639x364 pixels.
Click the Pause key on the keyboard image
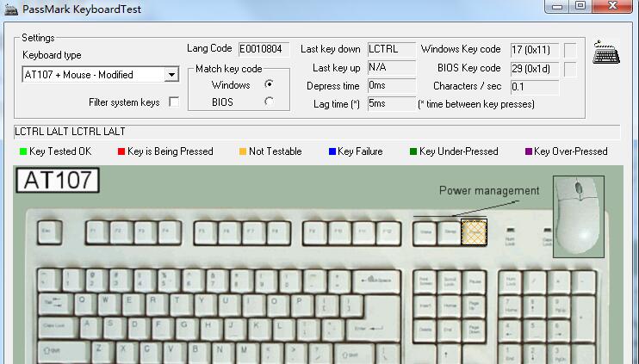pos(474,281)
